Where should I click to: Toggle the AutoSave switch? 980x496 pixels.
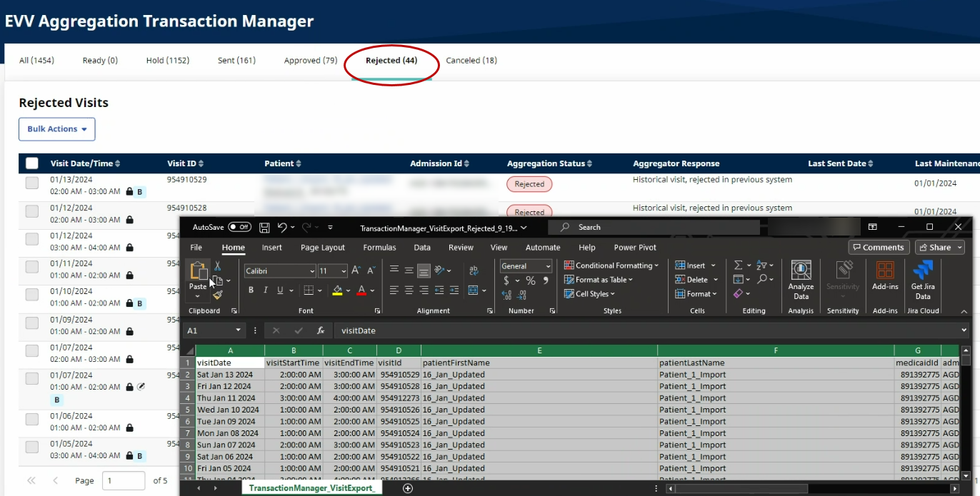point(239,228)
